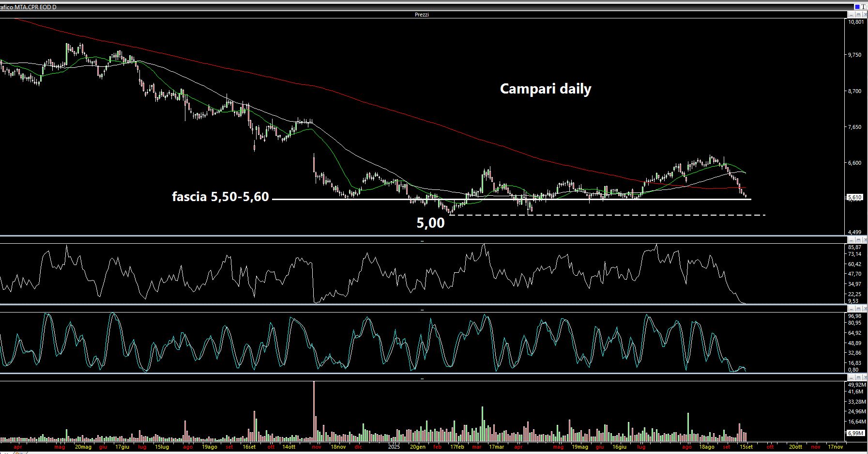Maximize the volume pane with the 49,92M scale

pos(858,377)
